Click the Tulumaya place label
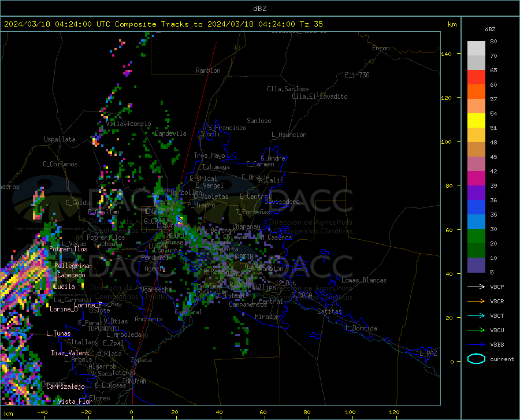Image resolution: width=520 pixels, height=420 pixels. click(216, 167)
